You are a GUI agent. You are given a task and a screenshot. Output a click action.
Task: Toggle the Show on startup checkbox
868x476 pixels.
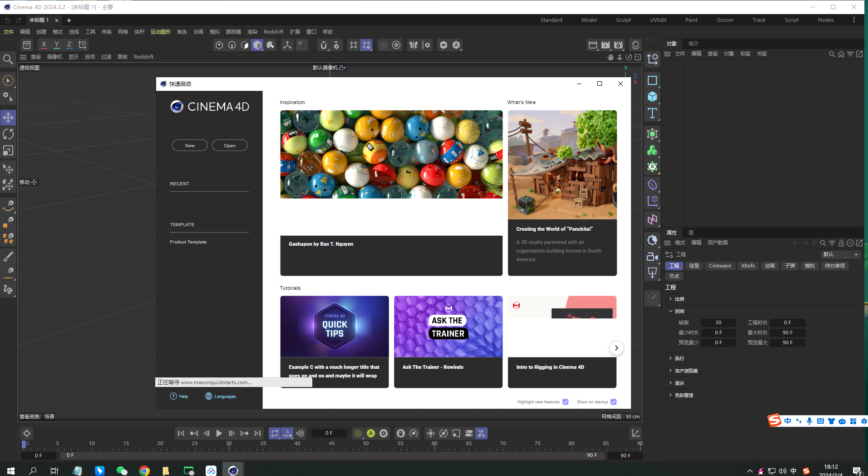pyautogui.click(x=613, y=402)
